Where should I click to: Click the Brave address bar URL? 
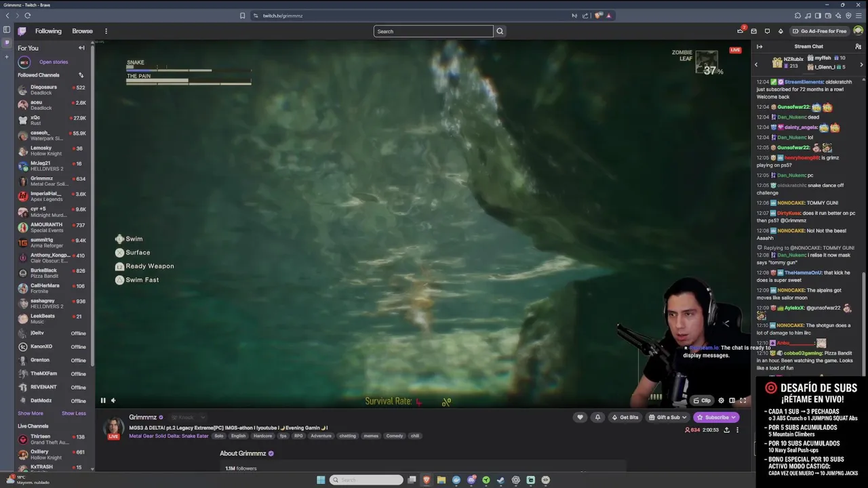click(283, 16)
